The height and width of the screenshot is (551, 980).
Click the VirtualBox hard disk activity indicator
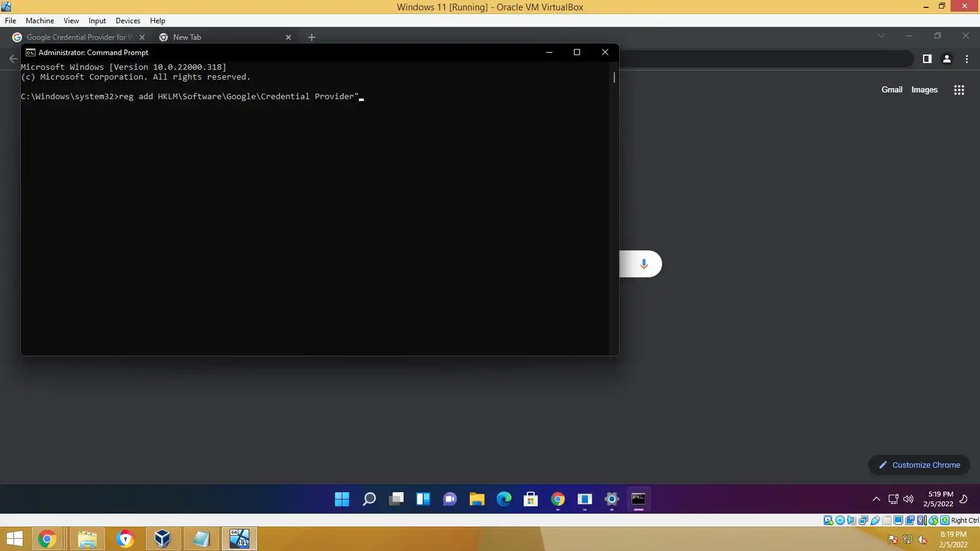click(829, 520)
